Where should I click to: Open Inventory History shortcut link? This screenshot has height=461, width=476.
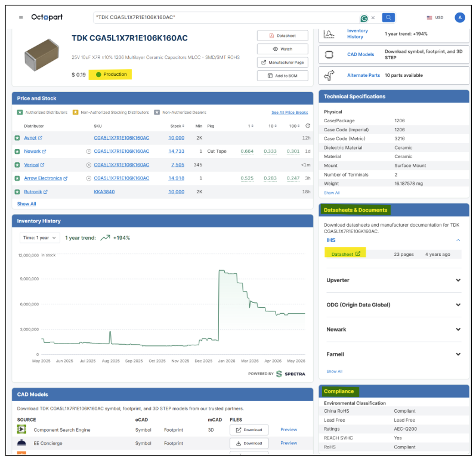[x=357, y=33]
